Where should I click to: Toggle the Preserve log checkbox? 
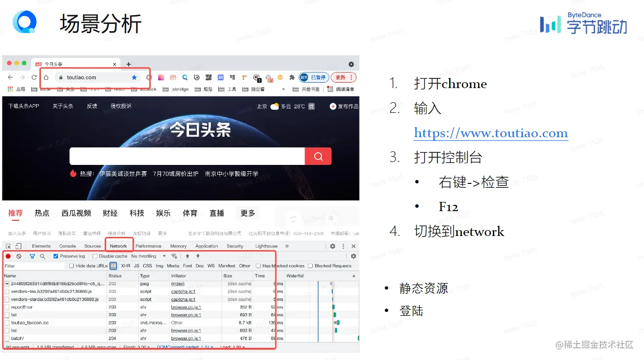(56, 256)
